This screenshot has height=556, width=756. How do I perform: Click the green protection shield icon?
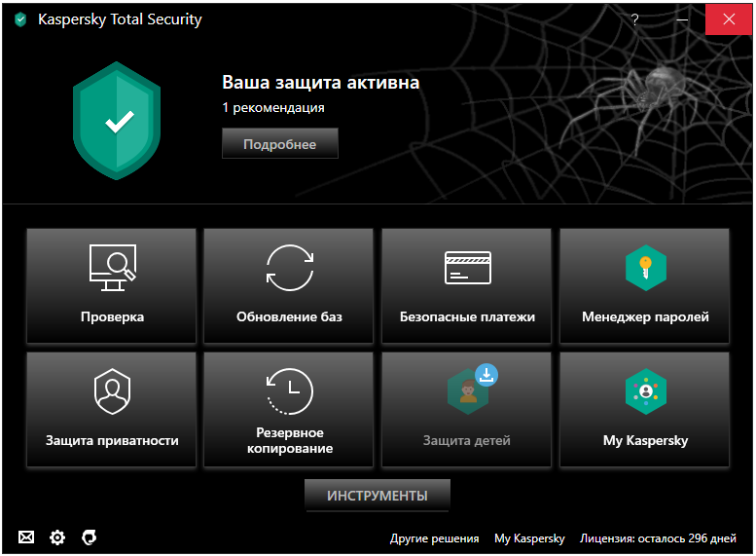click(117, 121)
